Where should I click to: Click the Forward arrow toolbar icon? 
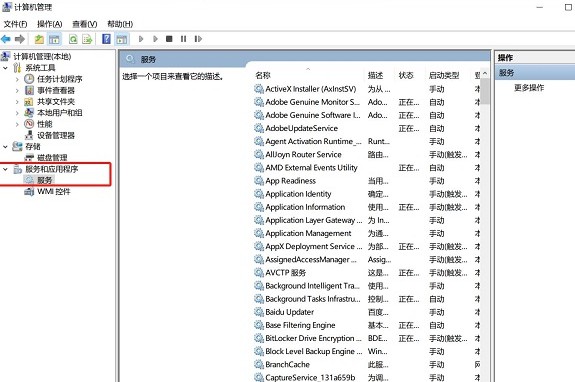pos(20,39)
